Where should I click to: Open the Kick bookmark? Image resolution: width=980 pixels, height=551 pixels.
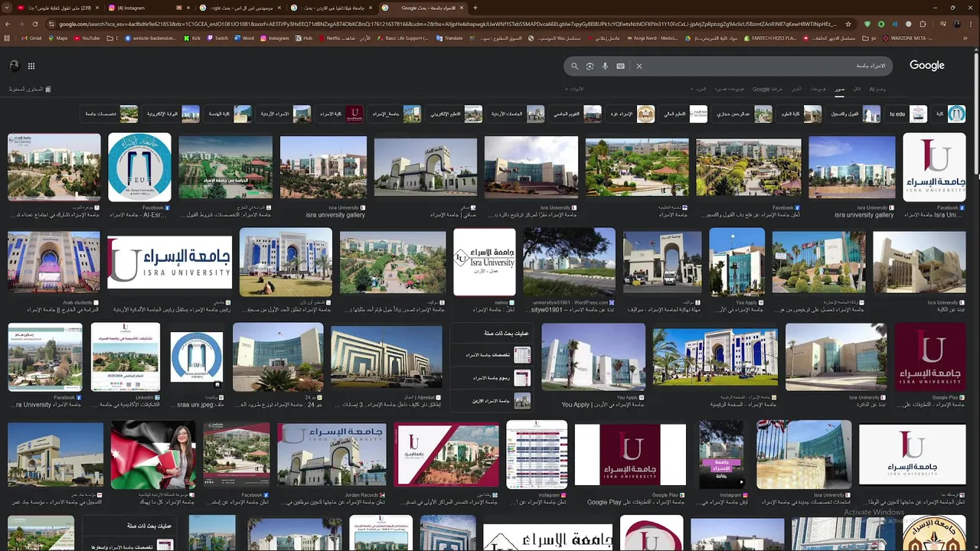(x=192, y=37)
